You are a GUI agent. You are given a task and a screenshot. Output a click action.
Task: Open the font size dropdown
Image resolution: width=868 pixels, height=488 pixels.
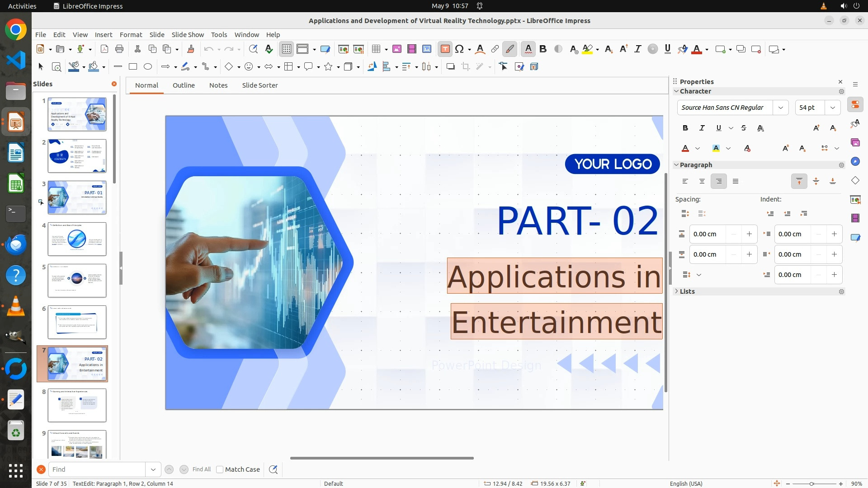(x=833, y=108)
